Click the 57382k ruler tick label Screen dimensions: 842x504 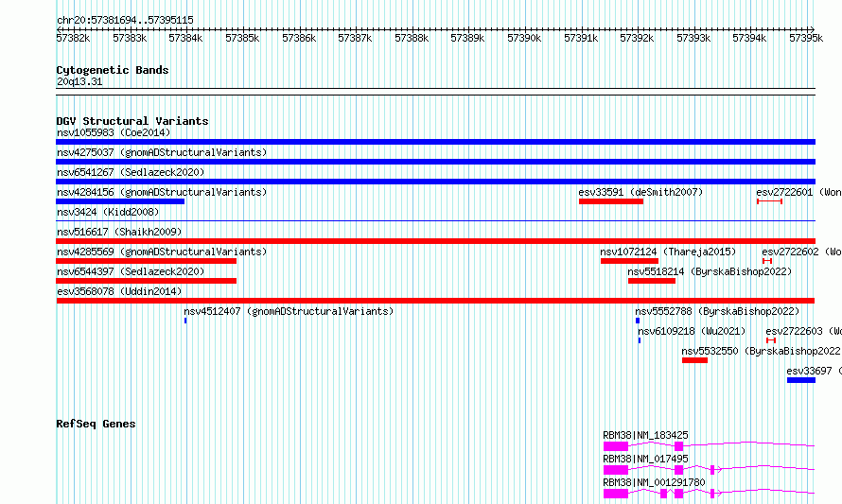pos(73,38)
